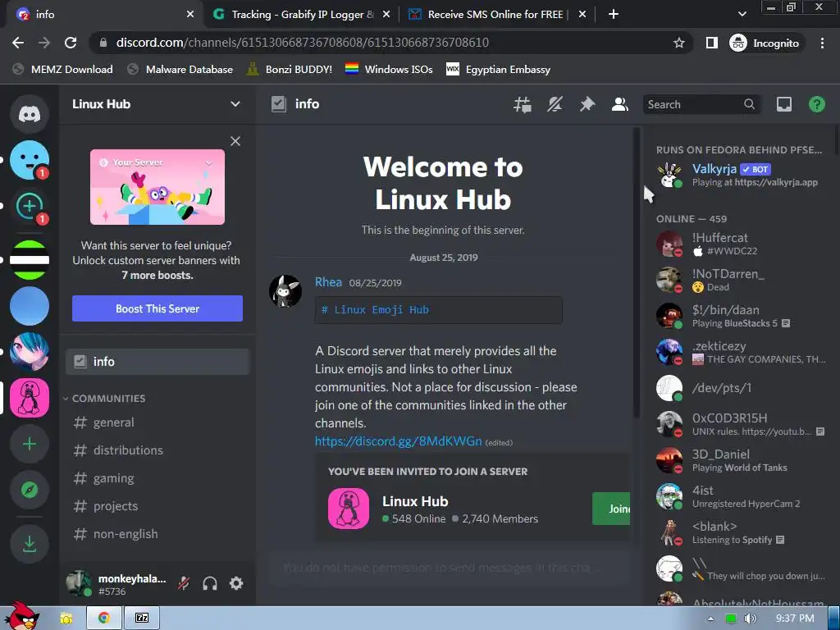Bookmark this page with star icon

point(678,43)
